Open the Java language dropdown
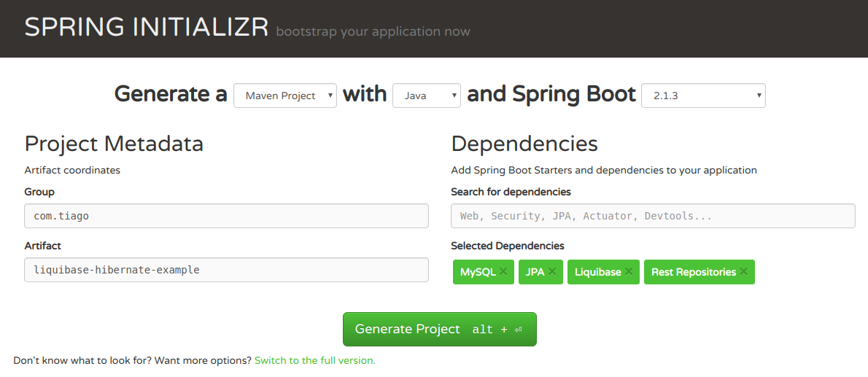This screenshot has height=377, width=868. pos(426,96)
